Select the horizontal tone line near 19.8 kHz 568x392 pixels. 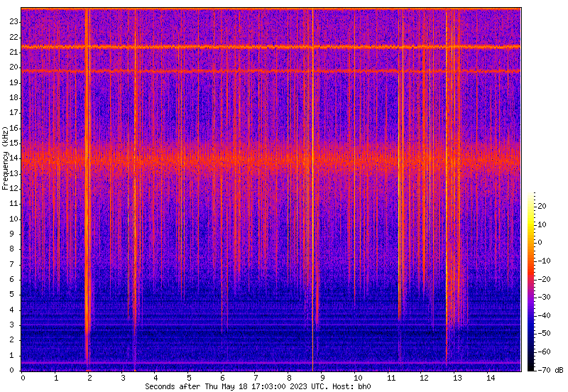click(270, 71)
